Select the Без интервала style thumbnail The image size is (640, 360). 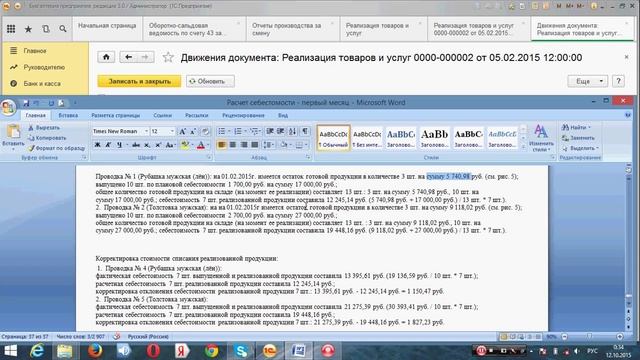[x=367, y=138]
